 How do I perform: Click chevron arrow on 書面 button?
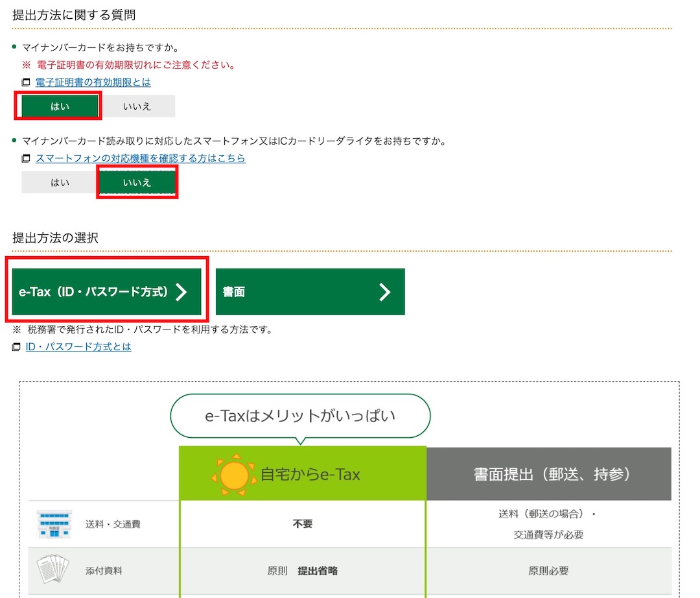click(385, 292)
